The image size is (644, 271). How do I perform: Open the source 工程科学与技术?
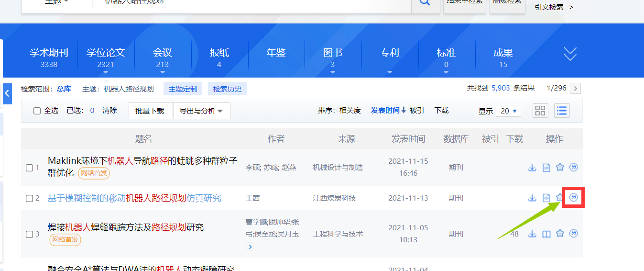pyautogui.click(x=338, y=234)
